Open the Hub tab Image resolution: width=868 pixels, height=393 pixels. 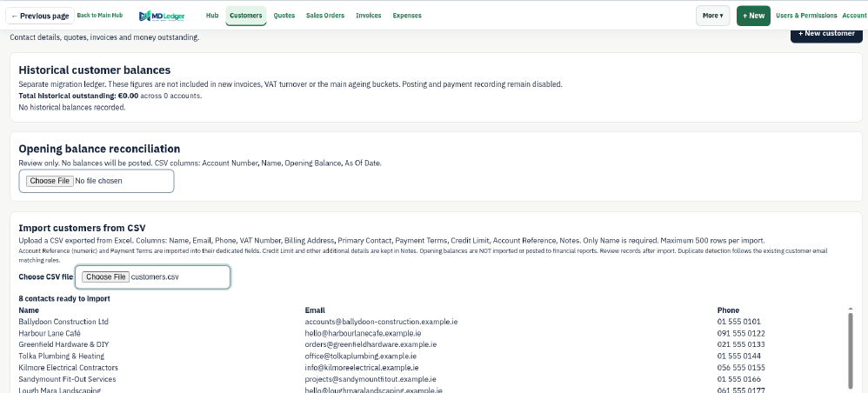[212, 16]
